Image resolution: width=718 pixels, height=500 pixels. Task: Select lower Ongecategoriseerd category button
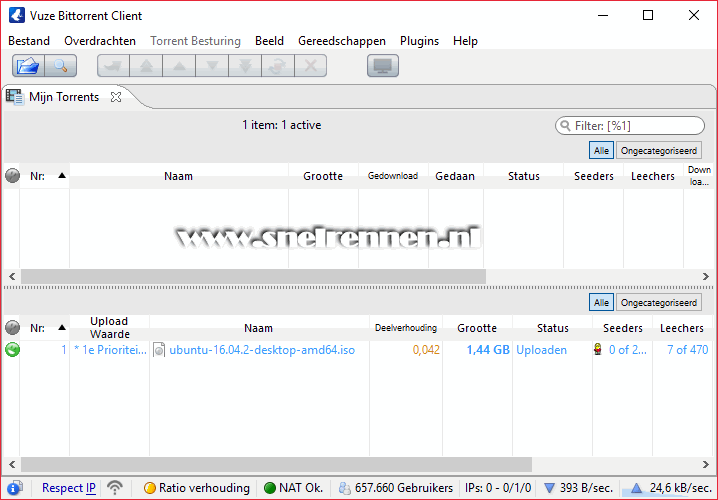(x=658, y=303)
